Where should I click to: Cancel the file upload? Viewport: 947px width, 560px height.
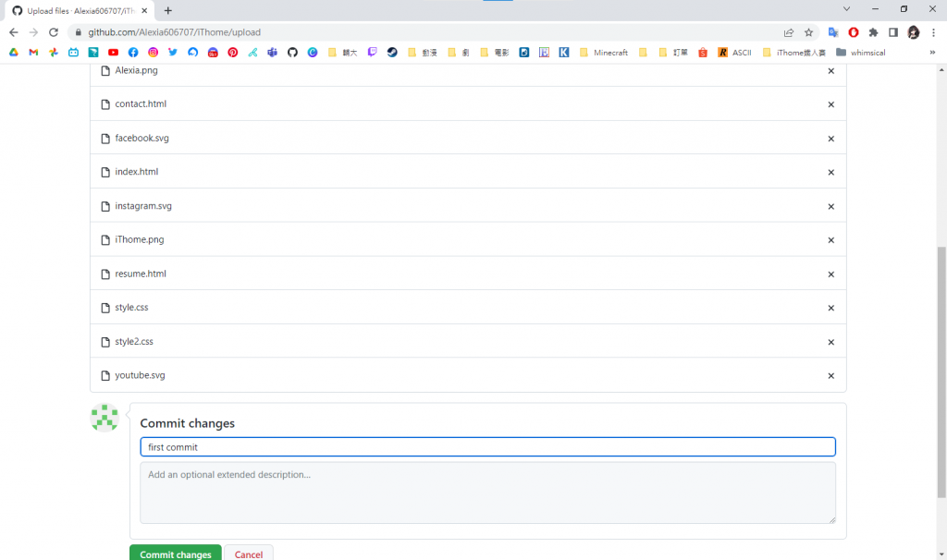pyautogui.click(x=248, y=554)
